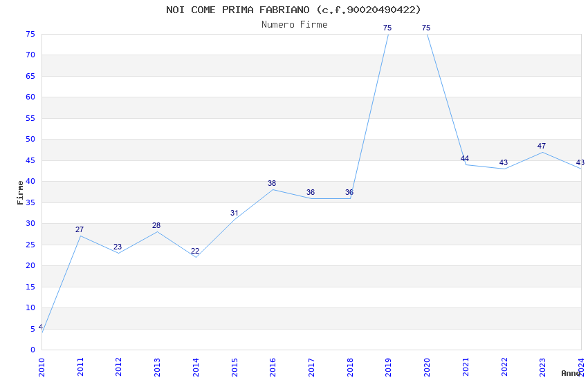Click the data value 36 at 2017

311,192
